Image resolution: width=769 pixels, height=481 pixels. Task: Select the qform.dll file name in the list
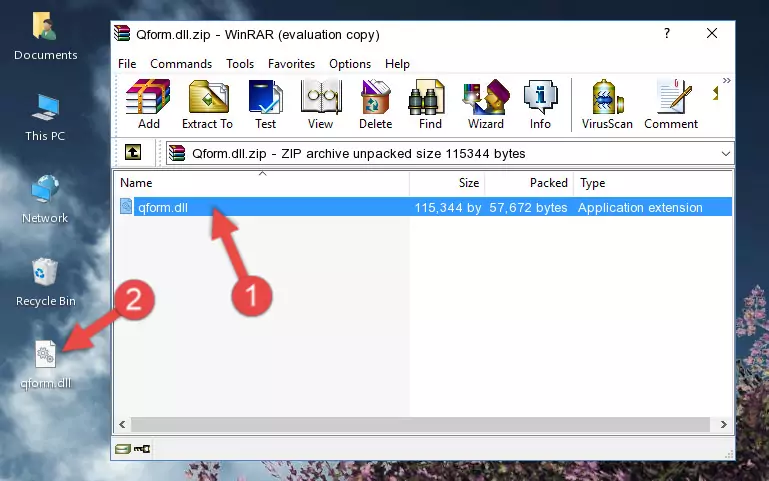[x=163, y=207]
